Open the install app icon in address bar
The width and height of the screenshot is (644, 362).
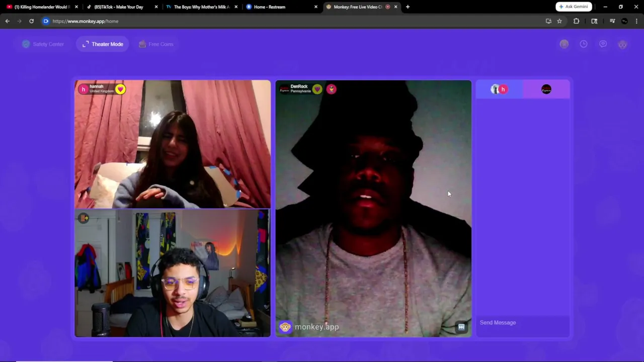pos(548,21)
